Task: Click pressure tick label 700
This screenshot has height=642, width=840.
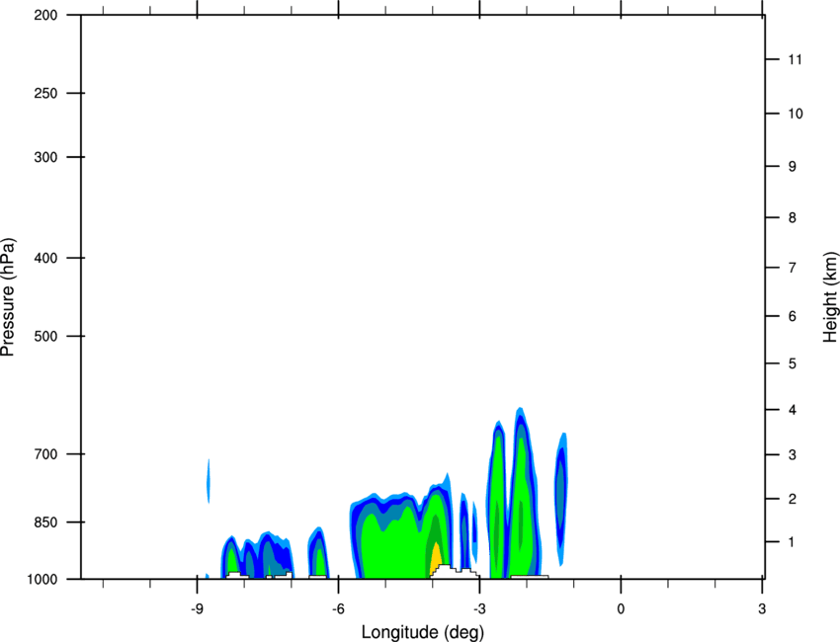Action: coord(45,454)
